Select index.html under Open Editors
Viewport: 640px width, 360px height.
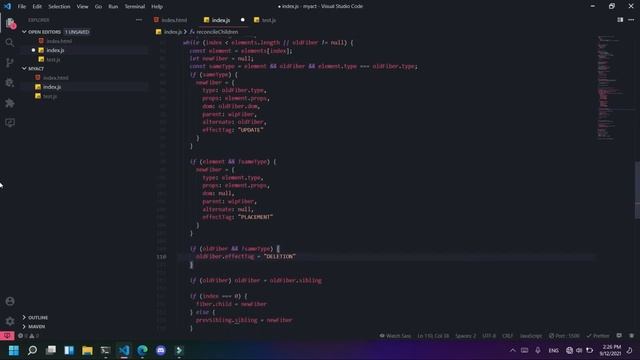[x=59, y=41]
